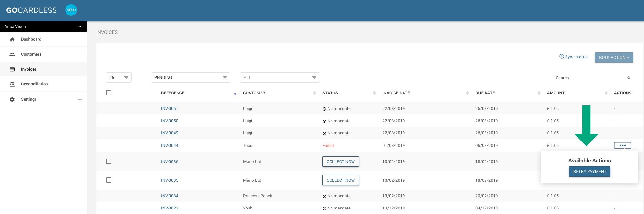The width and height of the screenshot is (644, 214).
Task: Click the Customer column header
Action: click(254, 93)
